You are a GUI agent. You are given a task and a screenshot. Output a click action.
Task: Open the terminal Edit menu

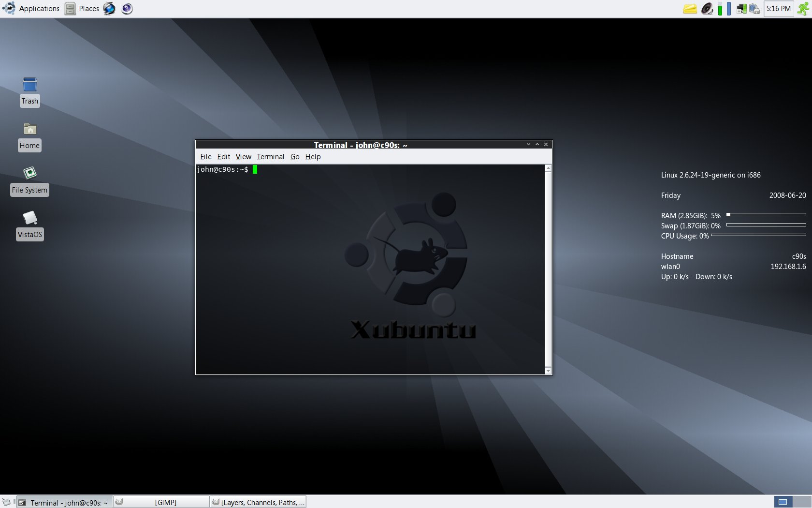224,157
